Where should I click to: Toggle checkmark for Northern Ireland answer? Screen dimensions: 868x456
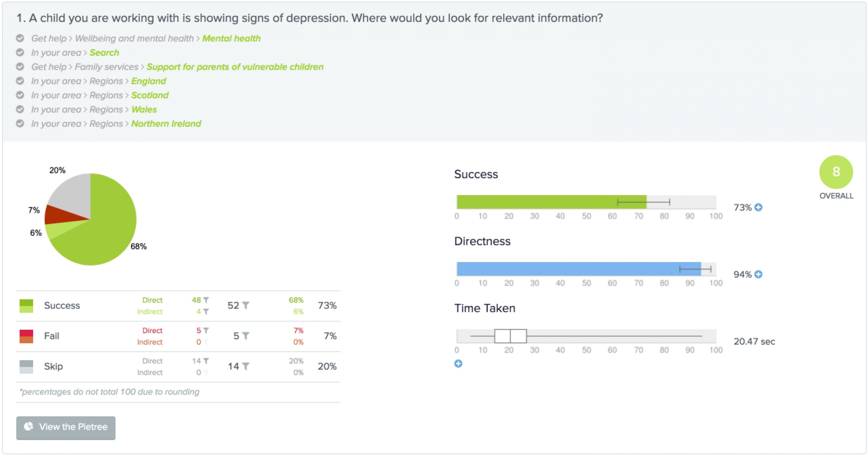(20, 123)
